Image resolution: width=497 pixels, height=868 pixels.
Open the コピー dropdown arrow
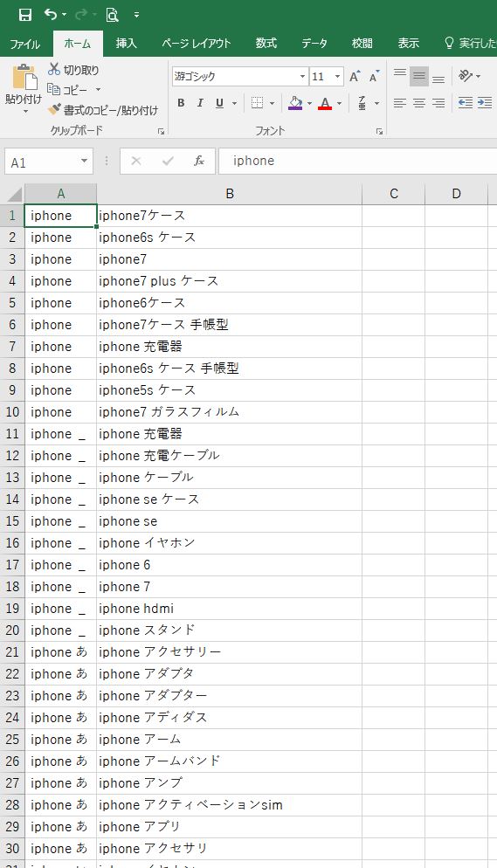pyautogui.click(x=98, y=89)
